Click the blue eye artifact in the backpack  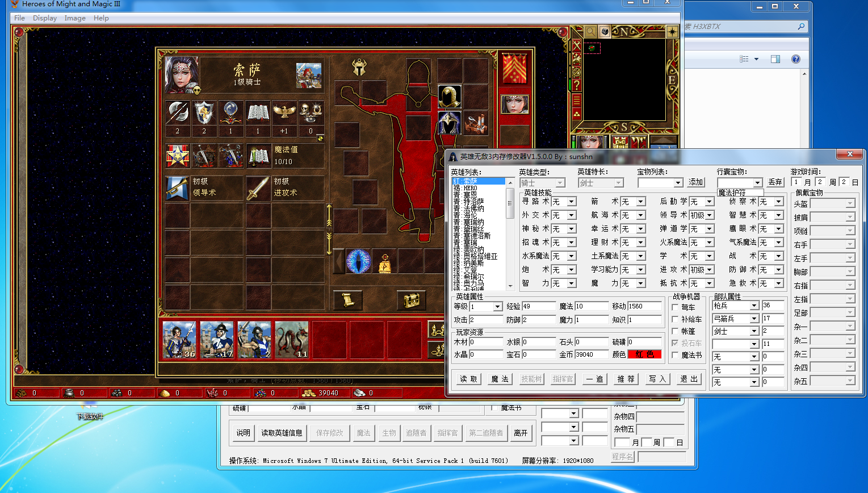358,261
